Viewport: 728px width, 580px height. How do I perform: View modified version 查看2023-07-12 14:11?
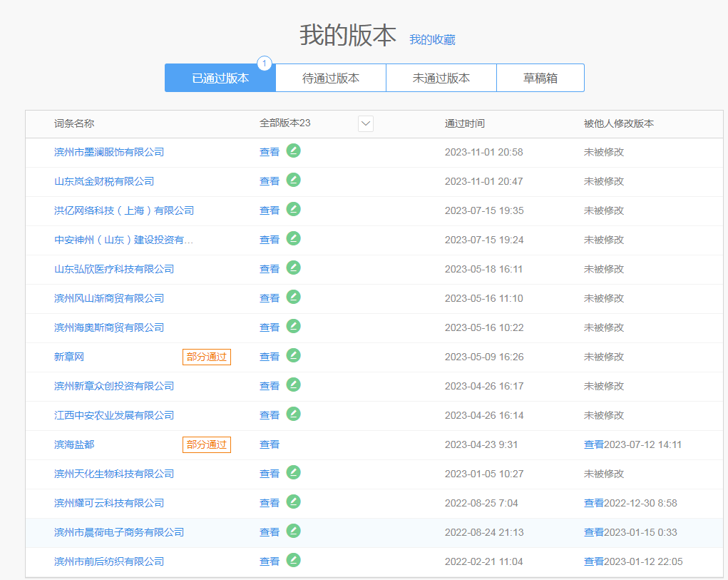coord(632,445)
